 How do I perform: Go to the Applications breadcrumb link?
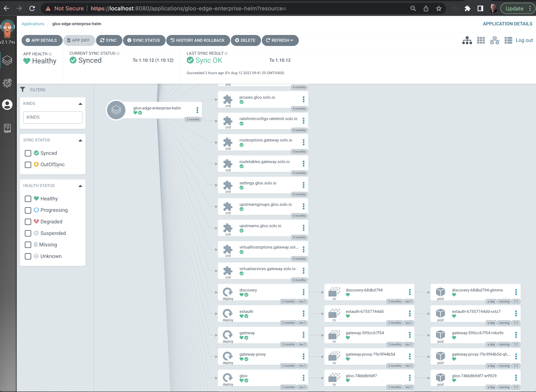click(33, 24)
